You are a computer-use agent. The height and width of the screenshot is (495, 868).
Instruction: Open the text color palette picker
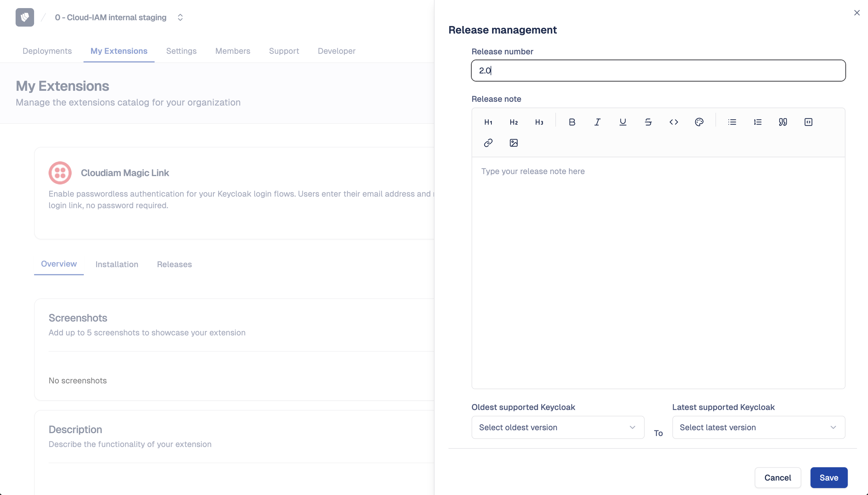[699, 122]
